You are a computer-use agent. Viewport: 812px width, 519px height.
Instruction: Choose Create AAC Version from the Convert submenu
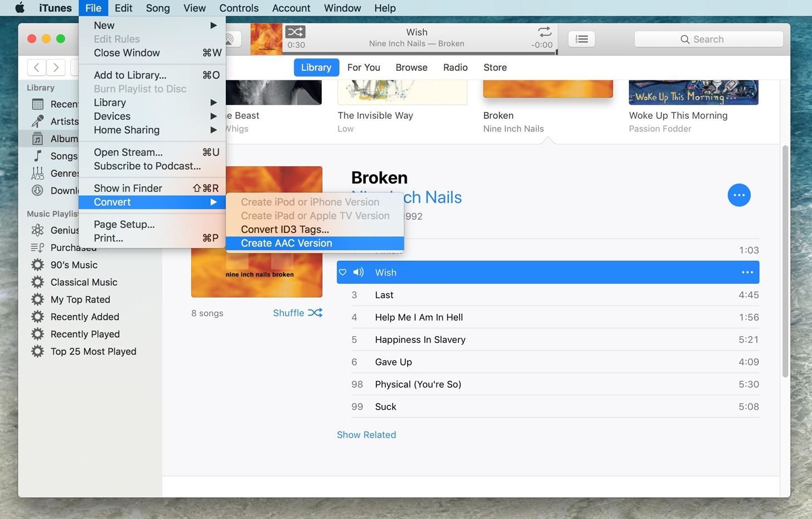click(287, 243)
